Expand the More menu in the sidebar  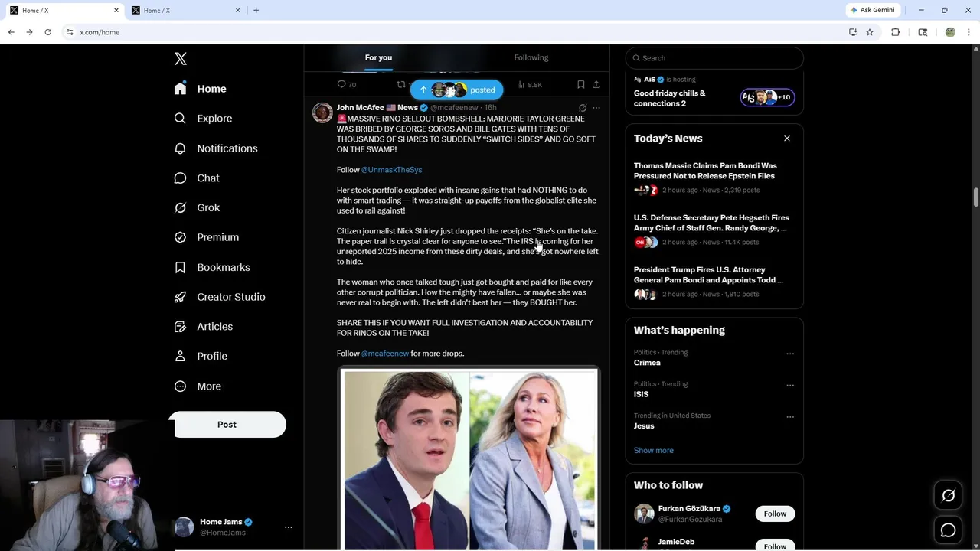pos(198,386)
